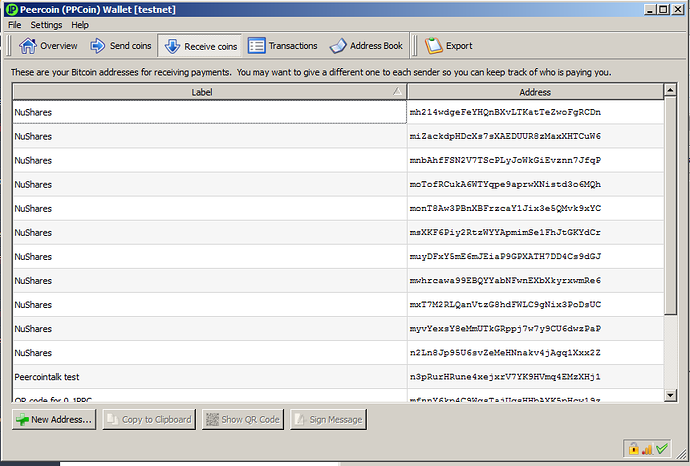The image size is (690, 466).
Task: Click the Copy to Clipboard button
Action: click(x=149, y=419)
